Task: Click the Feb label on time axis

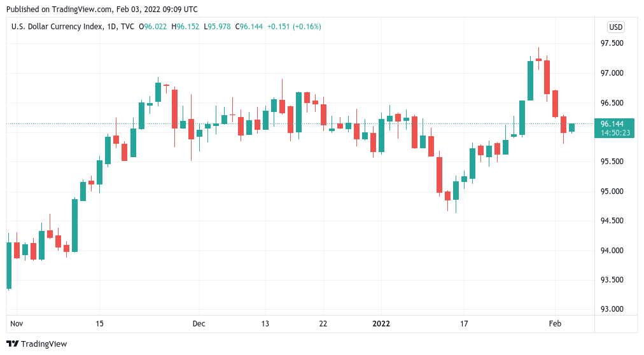Action: pos(555,324)
